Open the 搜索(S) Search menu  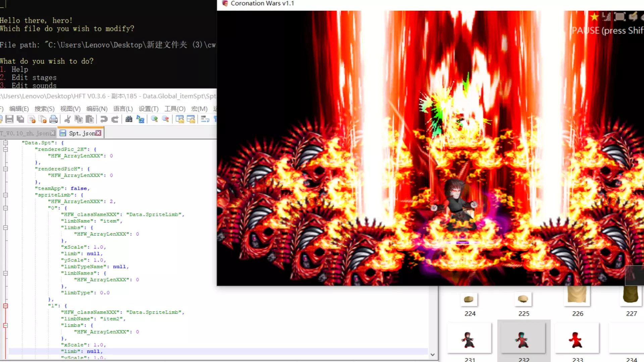[44, 109]
